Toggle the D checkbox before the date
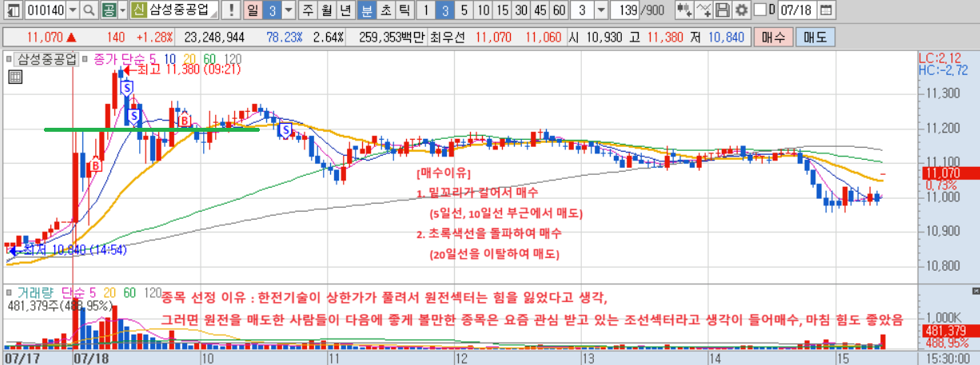 pos(759,10)
